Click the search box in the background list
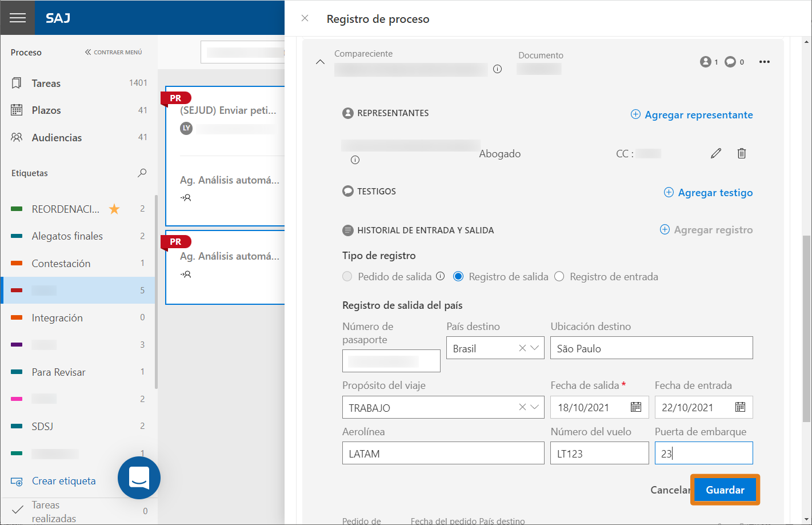The image size is (812, 525). tap(243, 52)
